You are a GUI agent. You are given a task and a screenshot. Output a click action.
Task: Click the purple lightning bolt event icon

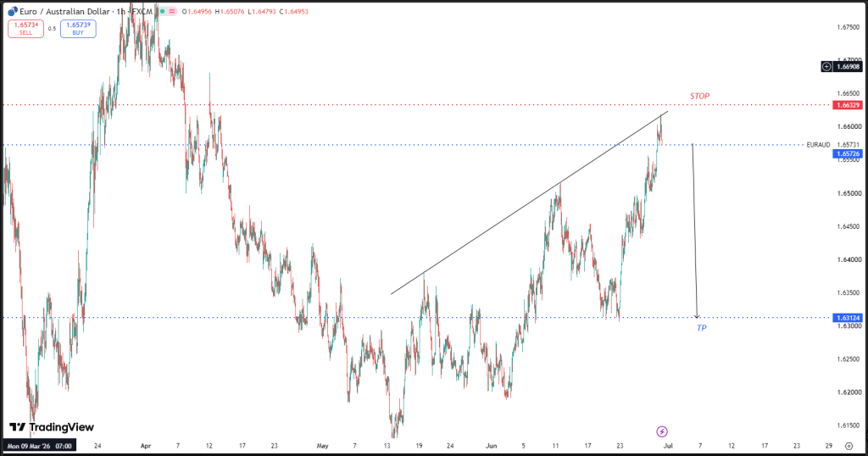pyautogui.click(x=661, y=431)
